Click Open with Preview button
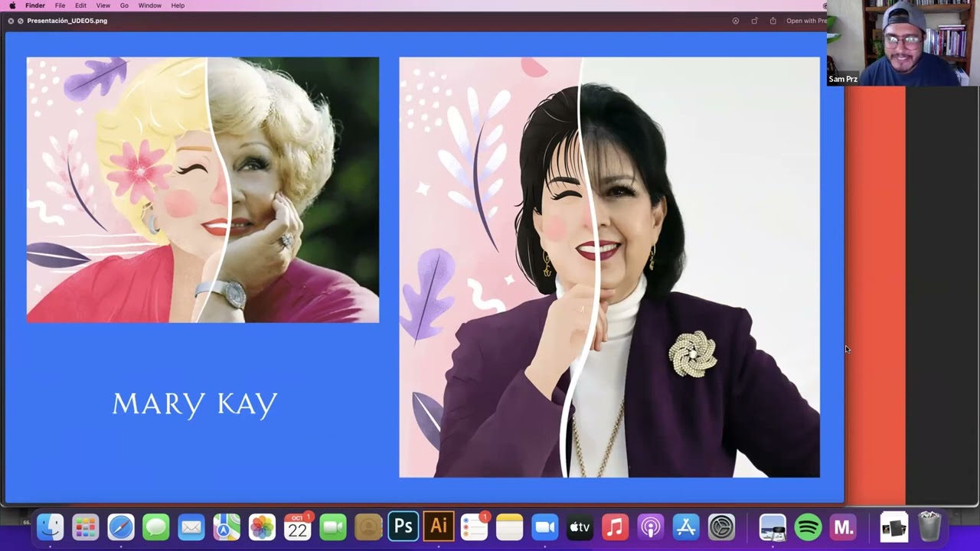Image resolution: width=980 pixels, height=551 pixels. pyautogui.click(x=805, y=21)
